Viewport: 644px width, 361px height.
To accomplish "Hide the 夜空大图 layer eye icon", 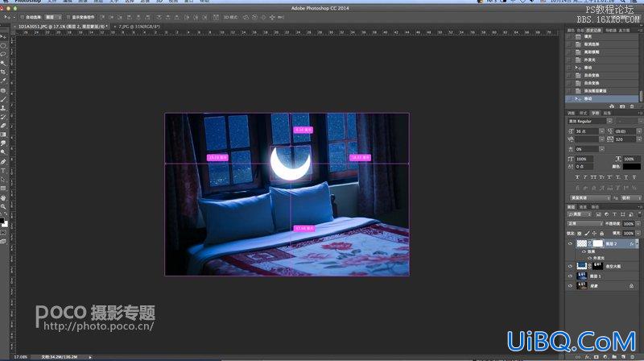I will point(570,266).
